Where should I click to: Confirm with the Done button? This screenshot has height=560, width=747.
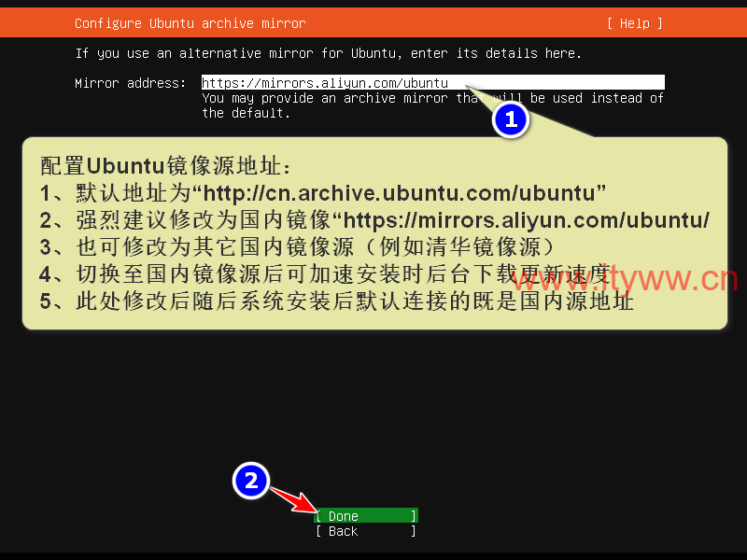pos(366,516)
